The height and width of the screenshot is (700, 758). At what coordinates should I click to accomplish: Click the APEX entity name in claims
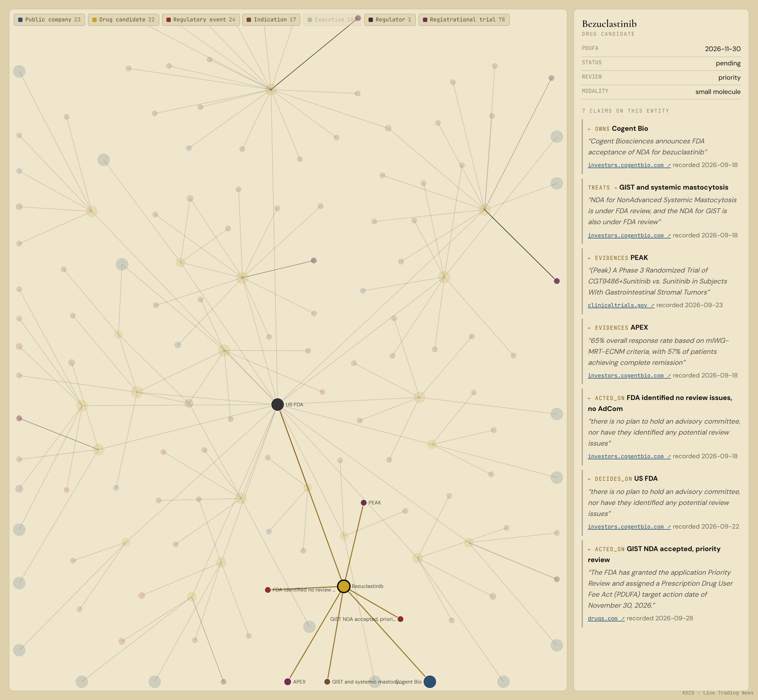coord(639,328)
